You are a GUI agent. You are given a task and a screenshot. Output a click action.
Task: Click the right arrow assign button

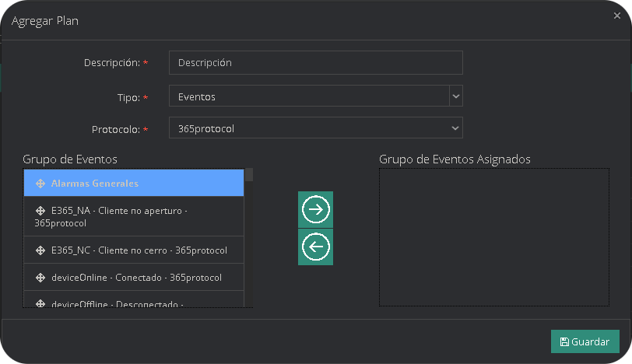coord(316,209)
